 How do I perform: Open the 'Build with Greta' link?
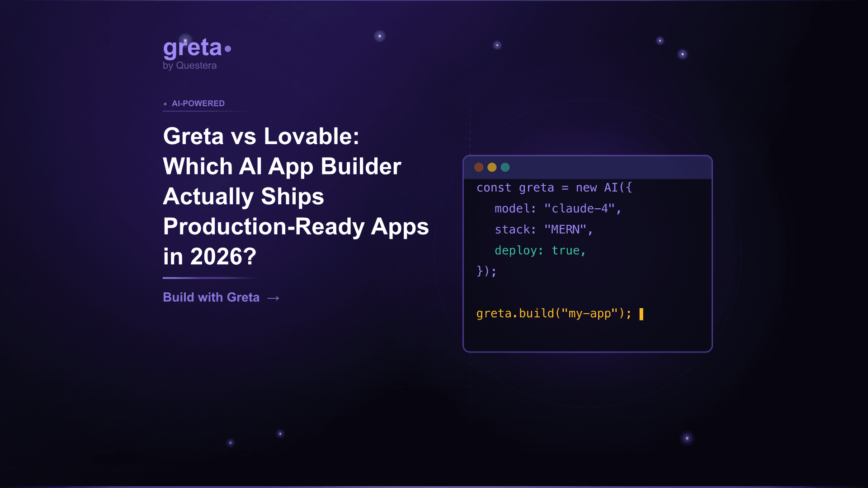[x=221, y=297]
